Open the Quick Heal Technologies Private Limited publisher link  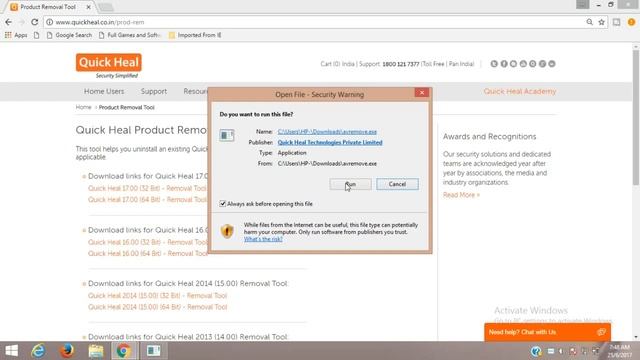coord(330,142)
